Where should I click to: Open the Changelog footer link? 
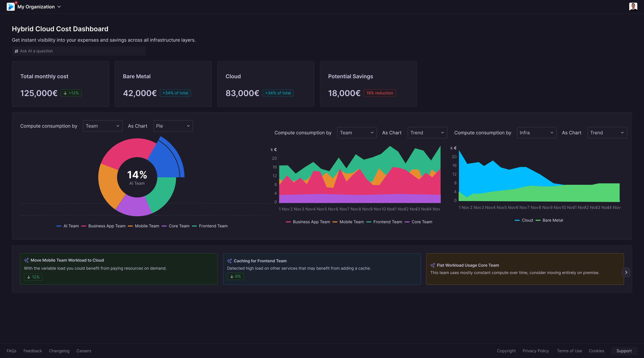(x=59, y=351)
